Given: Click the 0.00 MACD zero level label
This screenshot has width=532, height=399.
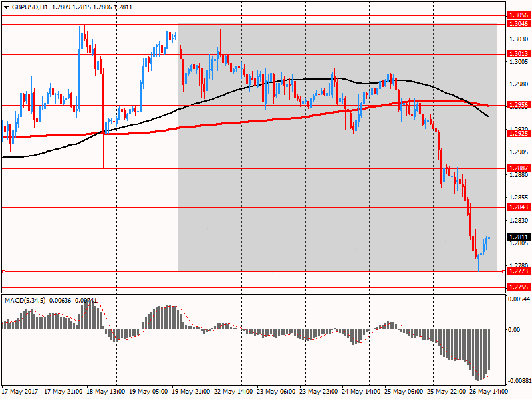Looking at the screenshot, I should [x=514, y=329].
